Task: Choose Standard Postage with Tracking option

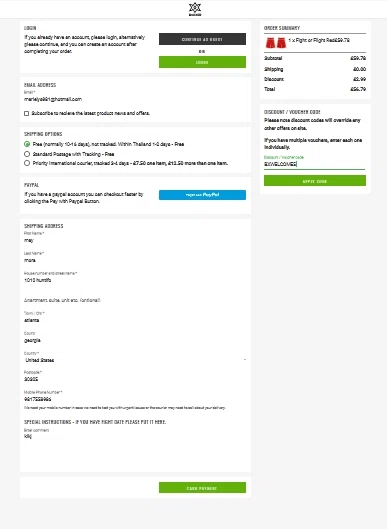Action: [x=27, y=154]
